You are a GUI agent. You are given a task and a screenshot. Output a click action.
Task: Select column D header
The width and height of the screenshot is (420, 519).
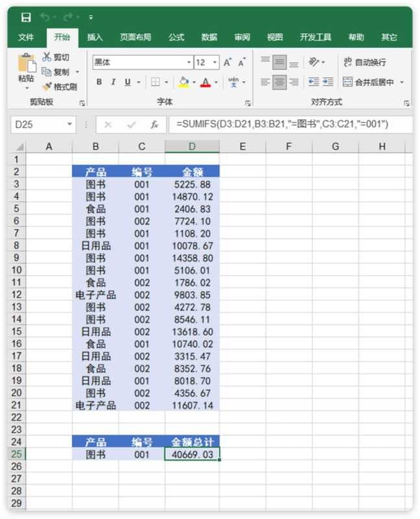192,147
